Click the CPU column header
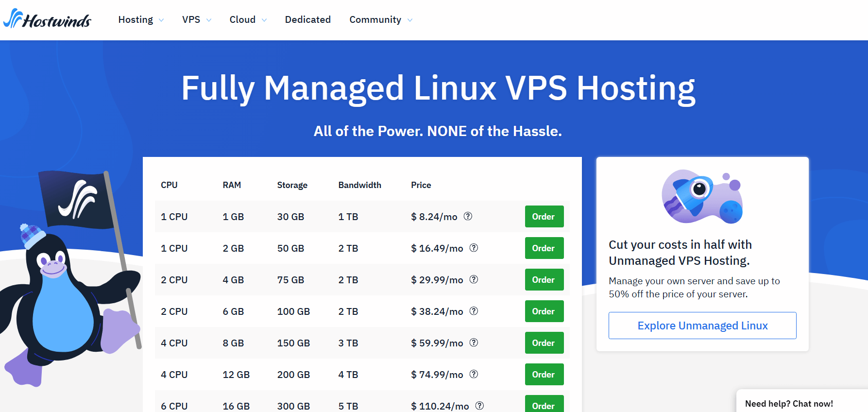 [169, 185]
